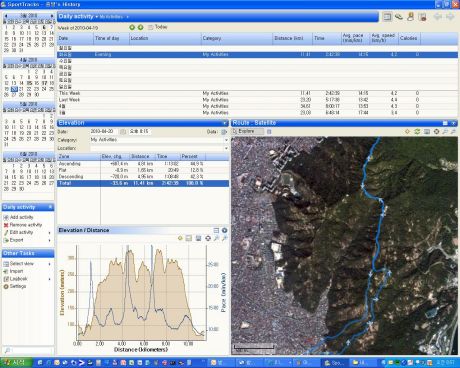Sort the table by Date column
The width and height of the screenshot is (460, 368).
click(x=75, y=38)
